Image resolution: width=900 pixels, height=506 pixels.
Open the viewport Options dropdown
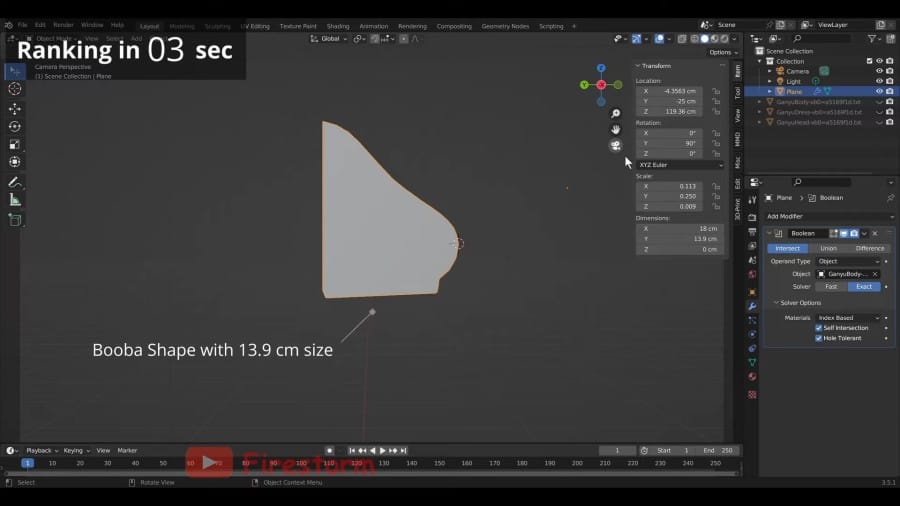[723, 52]
